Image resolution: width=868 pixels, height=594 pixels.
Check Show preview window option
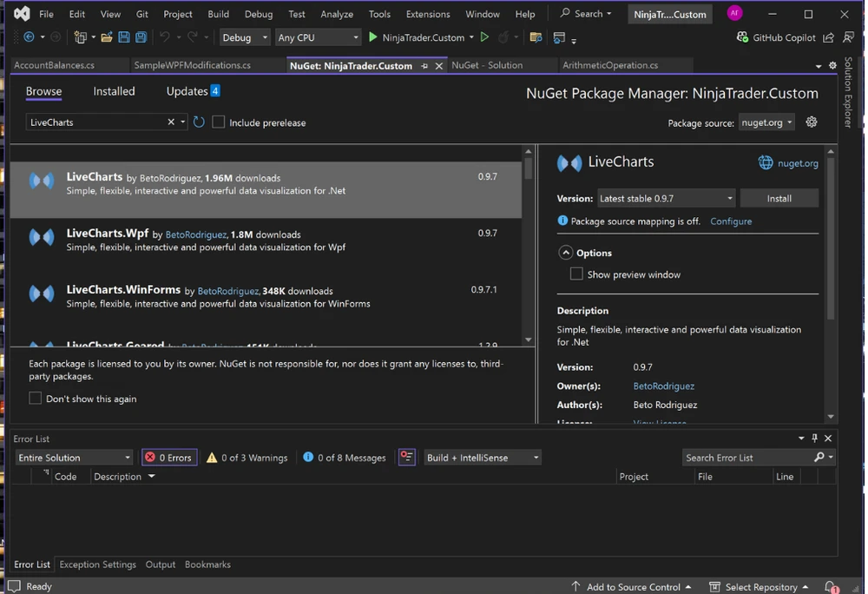click(x=576, y=274)
